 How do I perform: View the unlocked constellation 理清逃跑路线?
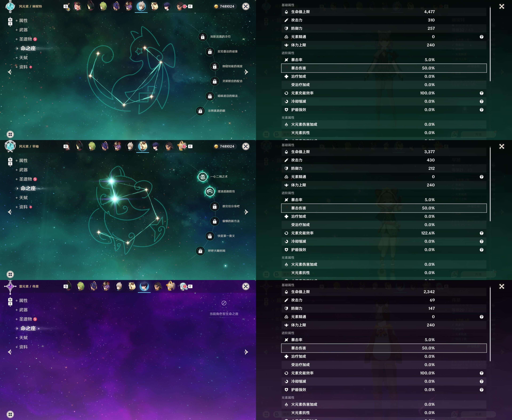tap(210, 192)
